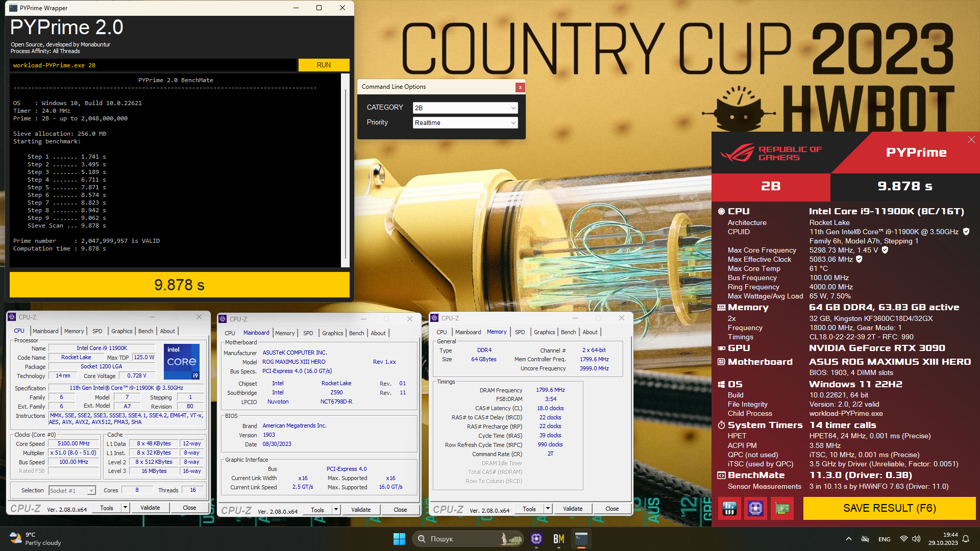Open the Bench tab in the CPU tab window

coord(145,331)
